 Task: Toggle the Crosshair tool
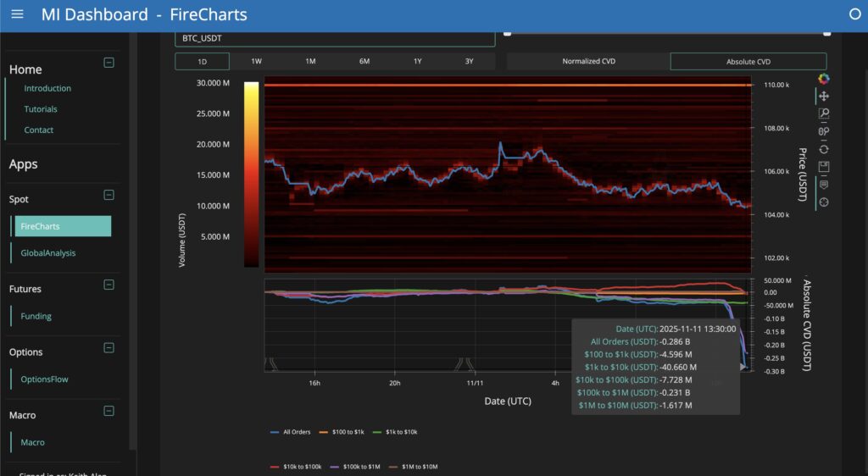[x=823, y=202]
